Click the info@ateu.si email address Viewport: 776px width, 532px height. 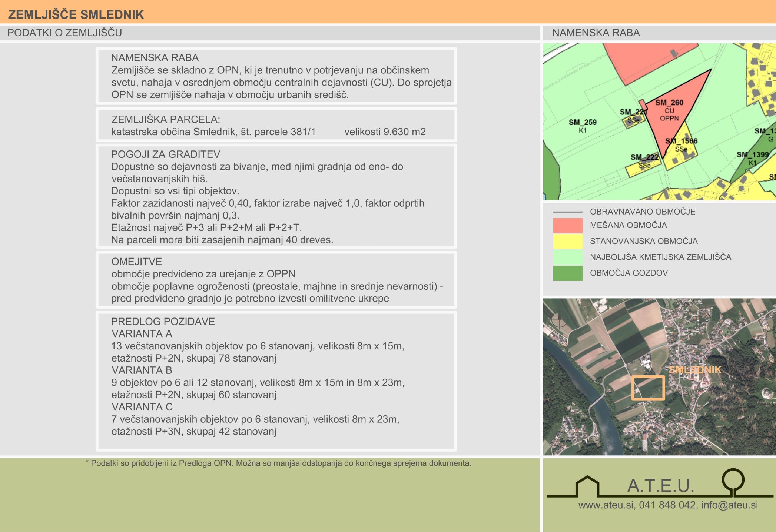730,505
